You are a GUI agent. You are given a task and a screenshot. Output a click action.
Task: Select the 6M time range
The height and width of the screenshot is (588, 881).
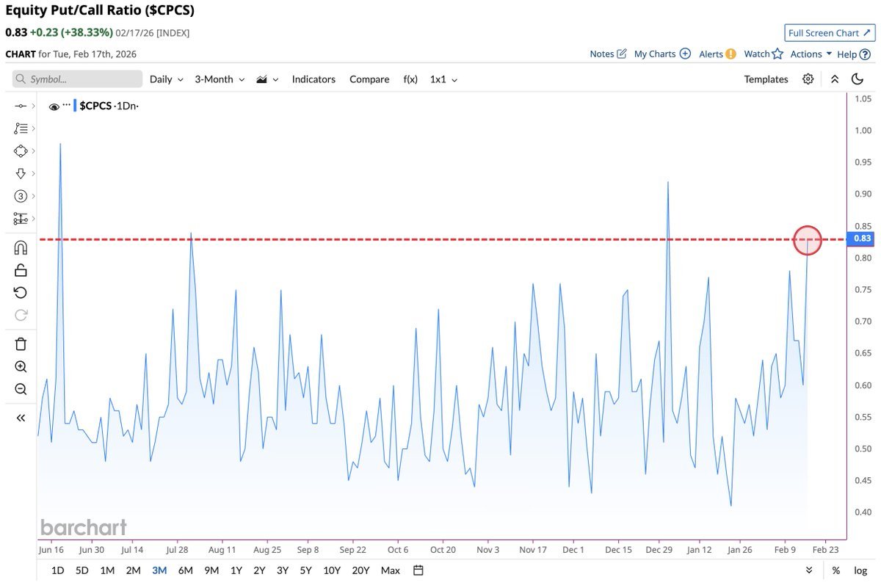[185, 570]
